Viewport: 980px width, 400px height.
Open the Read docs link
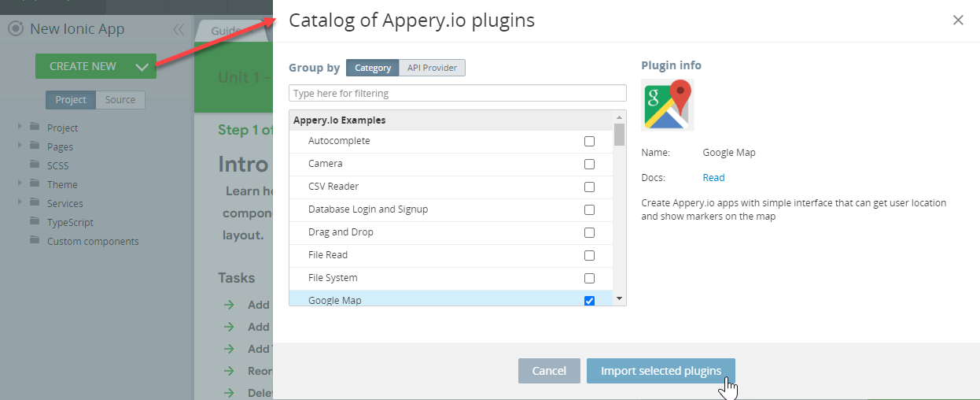pyautogui.click(x=713, y=178)
